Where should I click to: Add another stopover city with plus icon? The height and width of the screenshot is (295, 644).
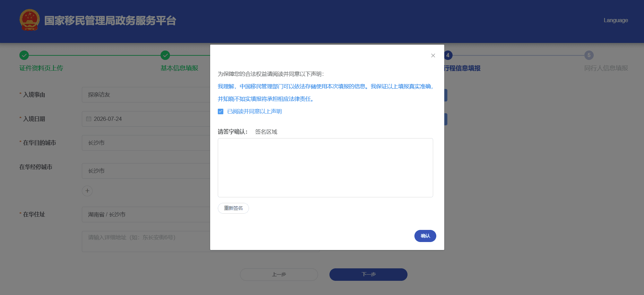click(x=87, y=191)
